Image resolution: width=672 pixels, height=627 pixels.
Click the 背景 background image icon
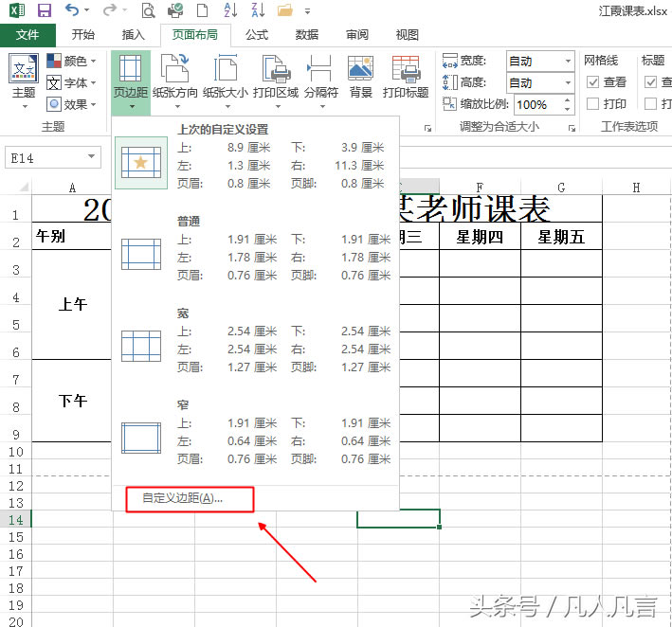point(360,76)
